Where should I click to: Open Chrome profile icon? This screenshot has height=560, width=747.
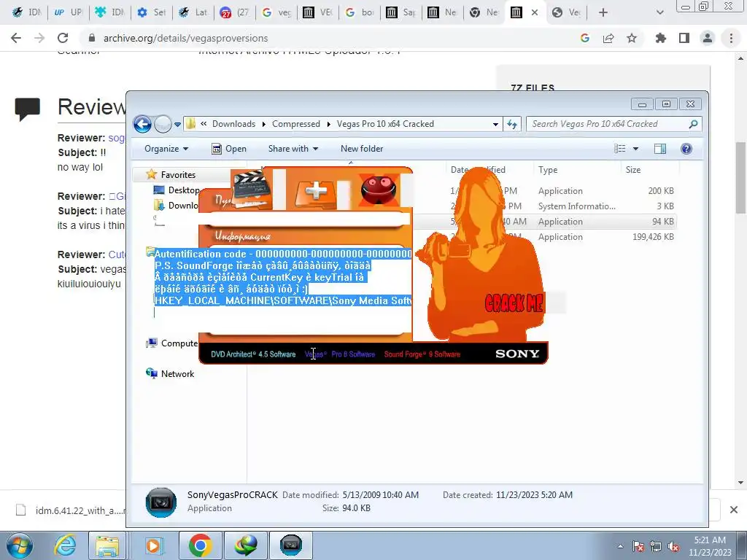tap(708, 38)
